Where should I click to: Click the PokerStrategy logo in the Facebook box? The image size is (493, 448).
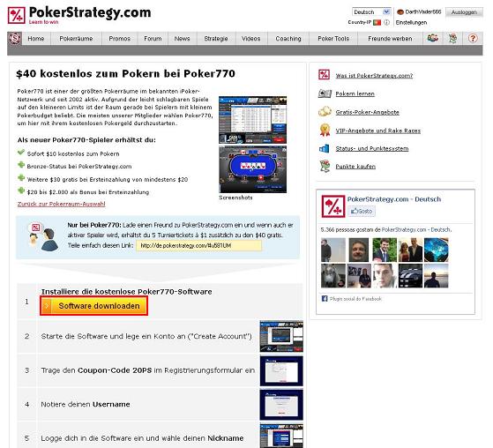click(x=333, y=206)
